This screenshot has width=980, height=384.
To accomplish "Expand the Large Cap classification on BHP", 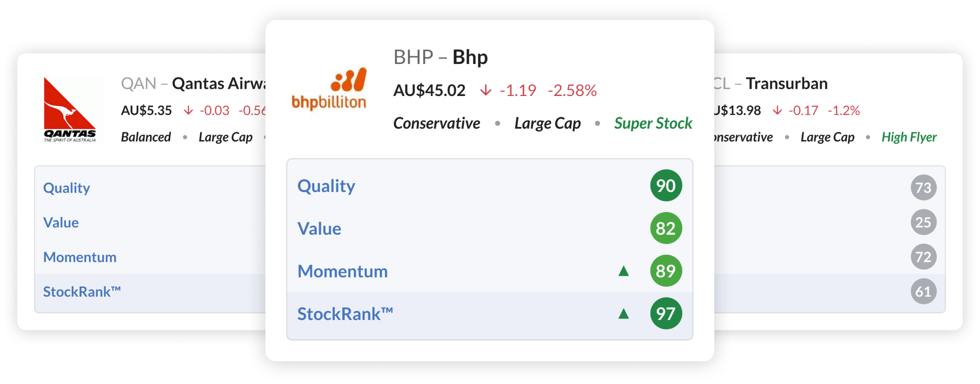I will coord(548,123).
